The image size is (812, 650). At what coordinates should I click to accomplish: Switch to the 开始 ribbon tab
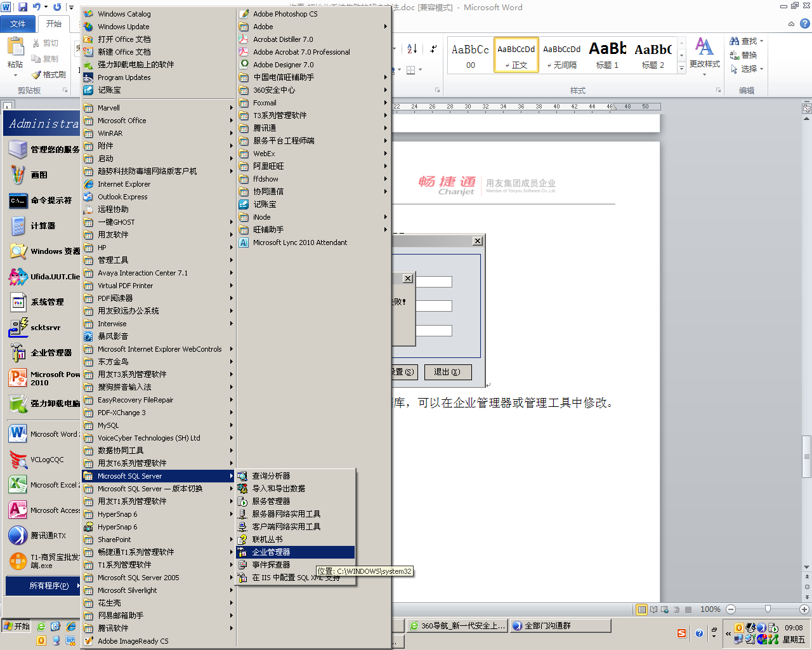pos(54,24)
